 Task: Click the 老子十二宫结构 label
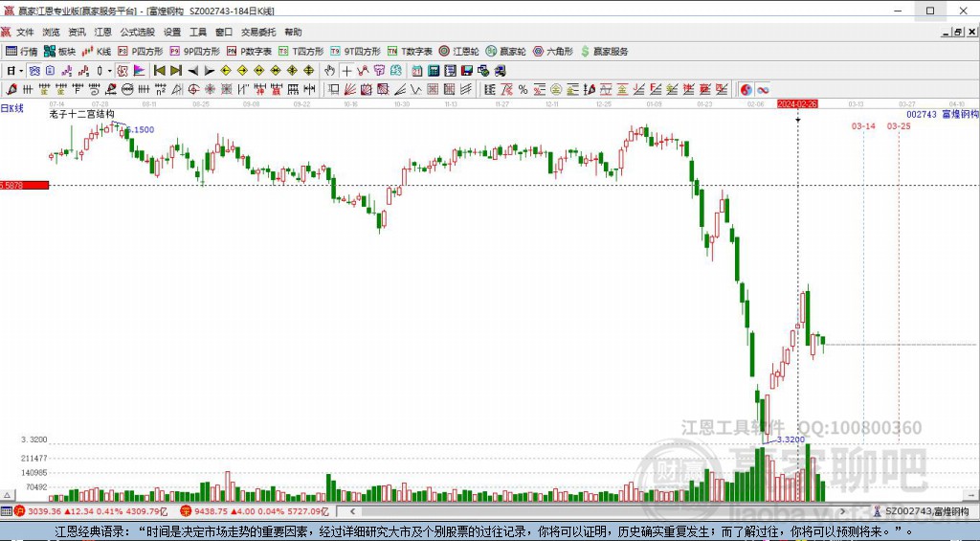[82, 114]
